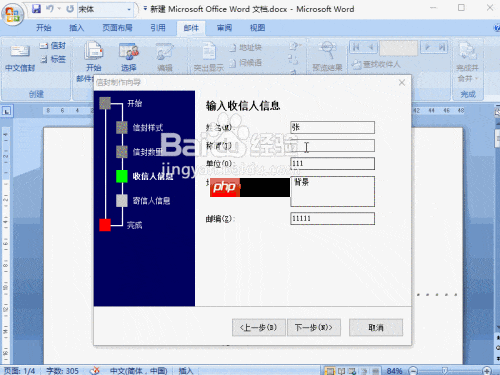Screen dimensions: 500x375
Task: Click the 字数: 305 word count
Action: click(62, 371)
